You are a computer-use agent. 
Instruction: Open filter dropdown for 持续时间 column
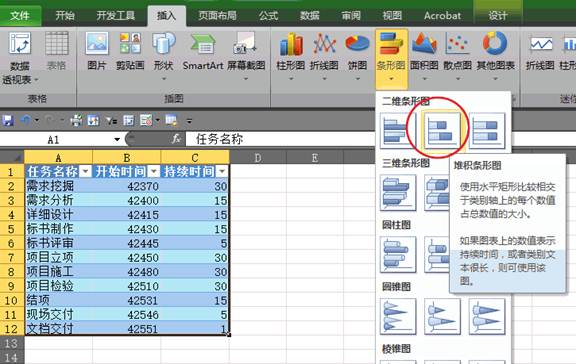click(x=222, y=172)
